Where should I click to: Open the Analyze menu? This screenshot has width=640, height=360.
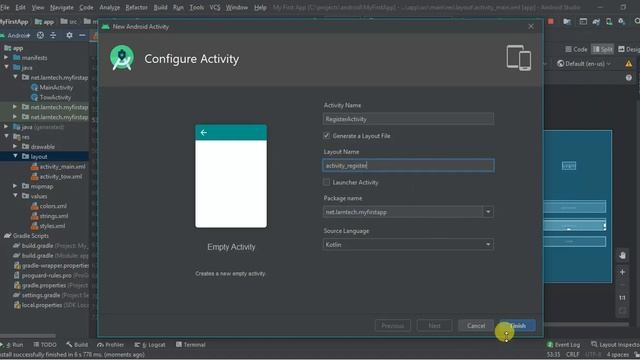pyautogui.click(x=109, y=7)
